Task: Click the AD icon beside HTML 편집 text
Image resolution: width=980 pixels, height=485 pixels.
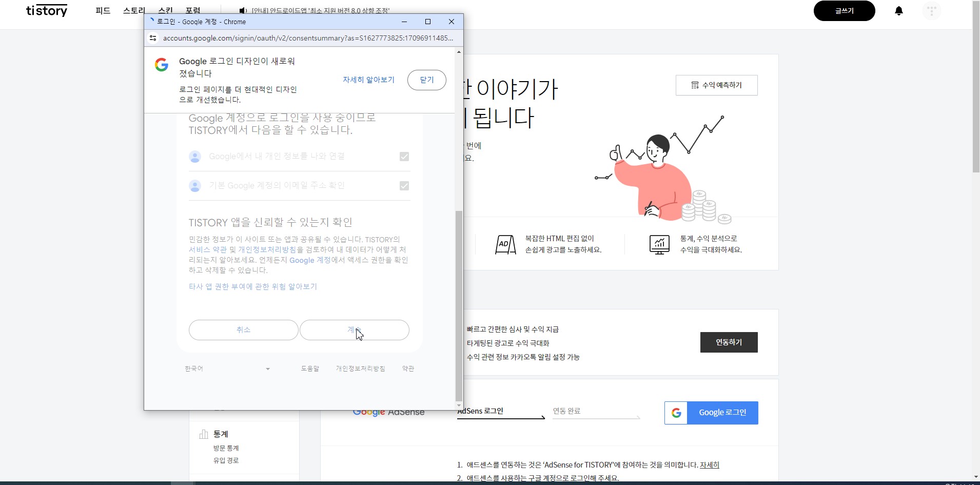Action: pyautogui.click(x=505, y=244)
